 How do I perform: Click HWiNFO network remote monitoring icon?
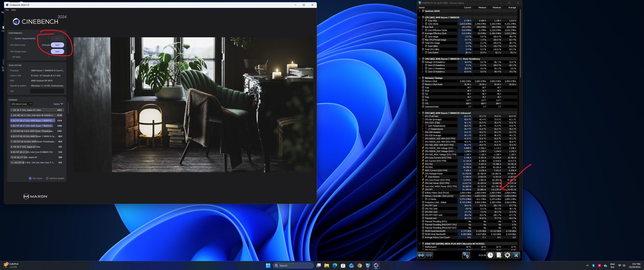click(x=466, y=255)
